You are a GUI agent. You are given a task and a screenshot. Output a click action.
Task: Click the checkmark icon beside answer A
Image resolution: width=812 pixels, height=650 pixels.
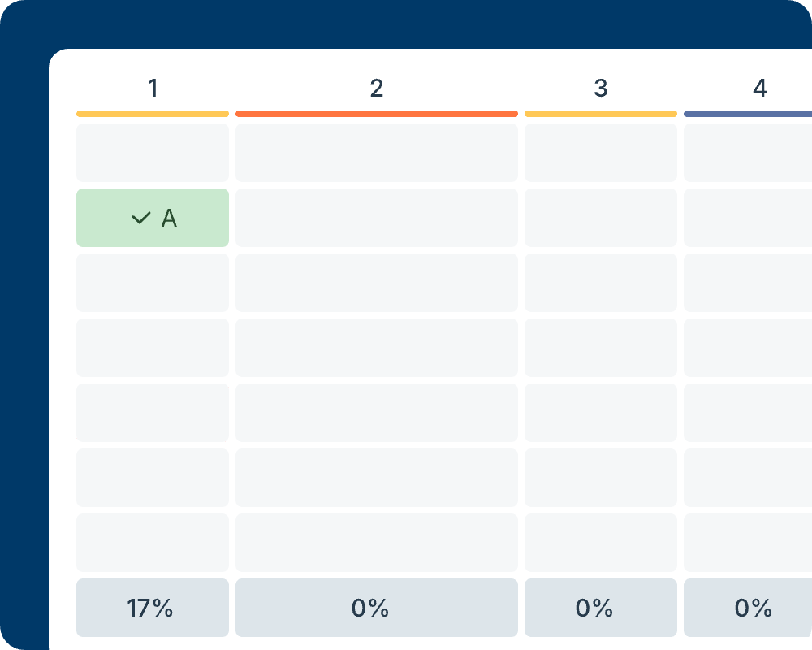click(140, 218)
